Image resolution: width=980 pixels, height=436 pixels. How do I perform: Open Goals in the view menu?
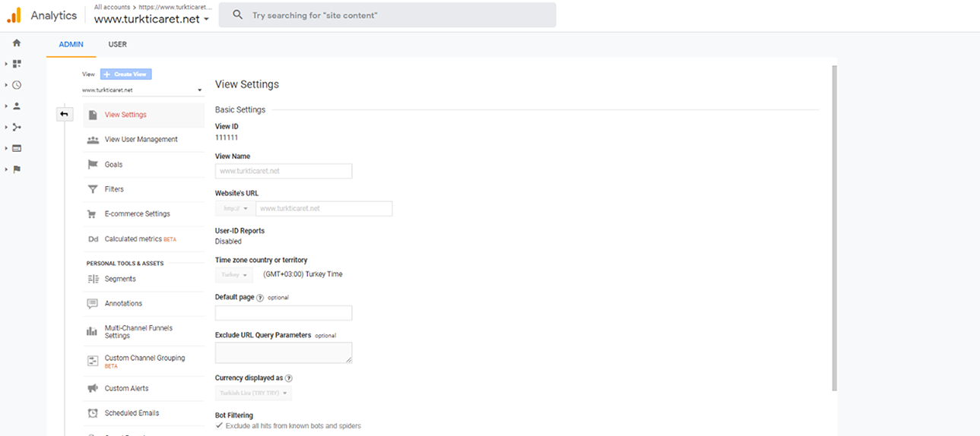113,165
